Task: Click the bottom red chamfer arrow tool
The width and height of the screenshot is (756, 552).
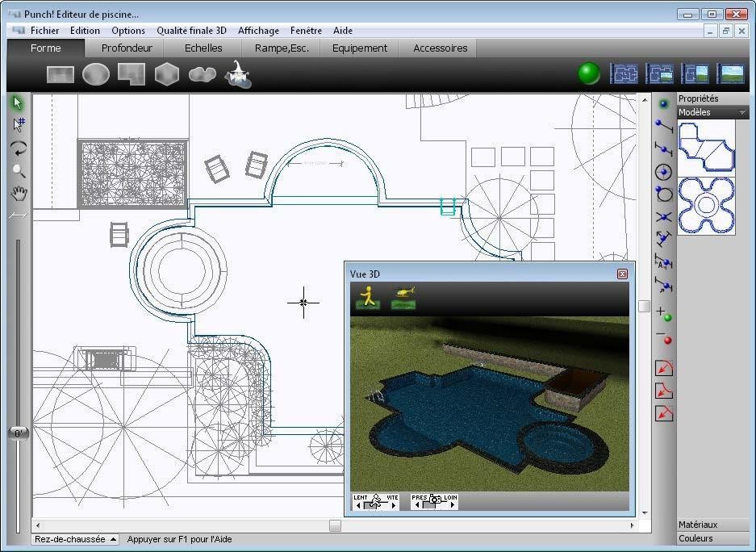Action: click(x=664, y=413)
